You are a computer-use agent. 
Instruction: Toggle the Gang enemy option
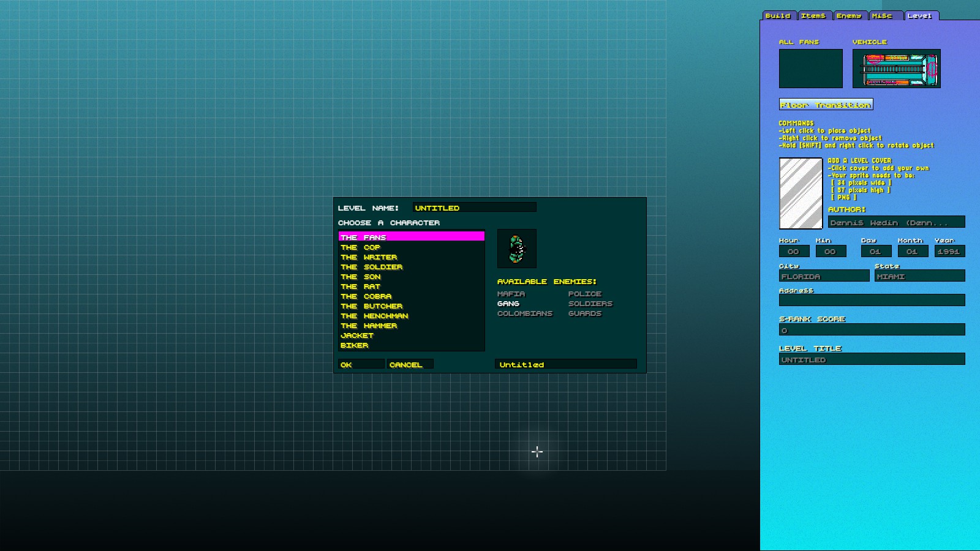pos(508,304)
